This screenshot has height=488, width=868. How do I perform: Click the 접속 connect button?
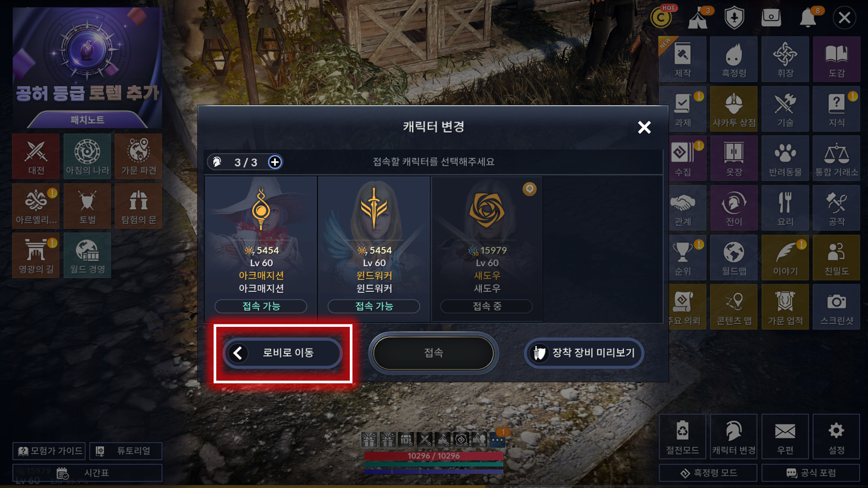click(x=434, y=353)
